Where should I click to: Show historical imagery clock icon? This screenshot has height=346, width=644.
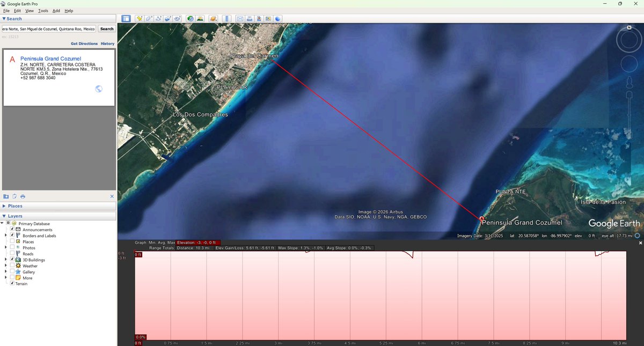[x=191, y=18]
